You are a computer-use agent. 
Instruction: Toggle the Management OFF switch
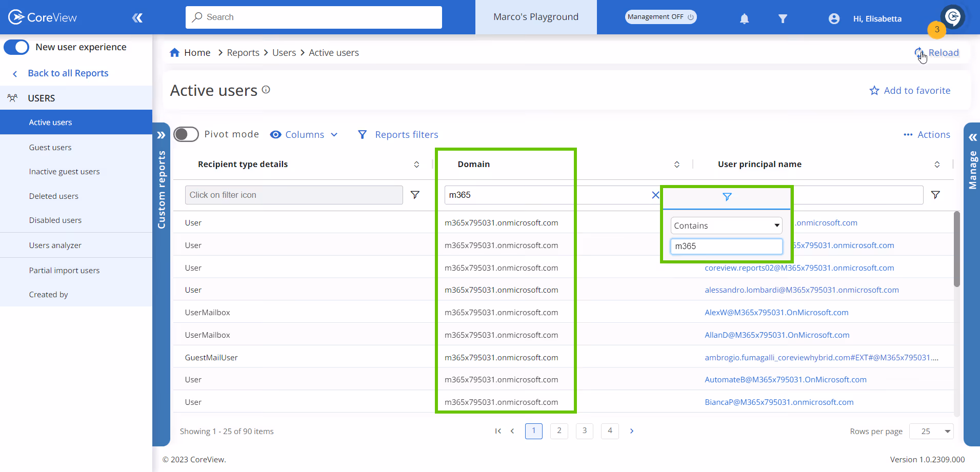(661, 17)
